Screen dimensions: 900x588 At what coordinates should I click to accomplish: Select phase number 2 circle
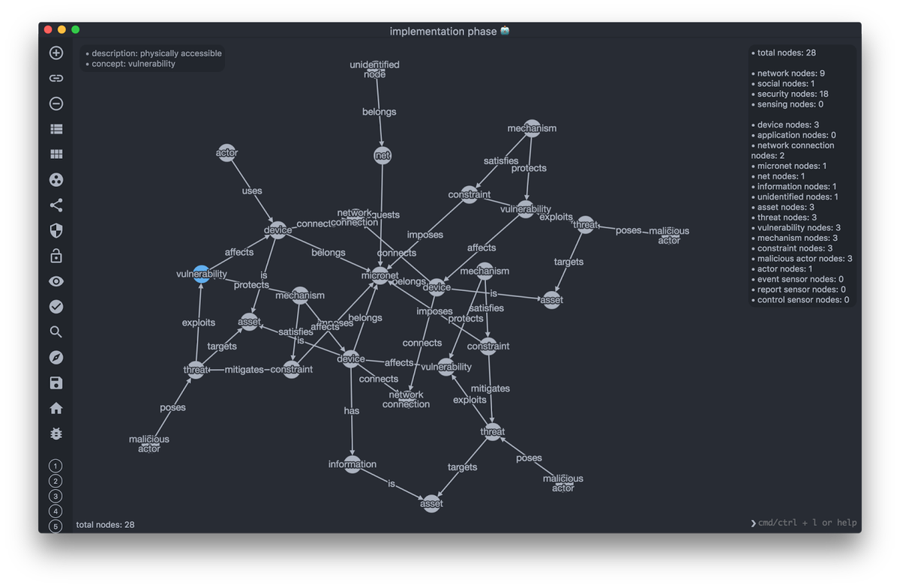[55, 481]
